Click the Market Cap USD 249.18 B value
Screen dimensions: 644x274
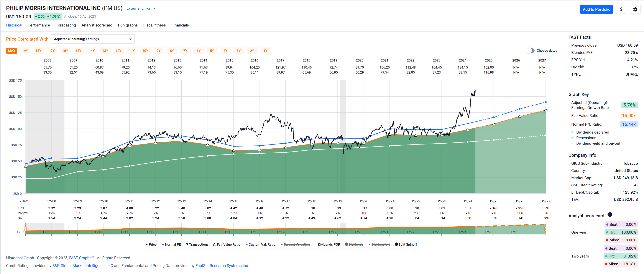625,178
